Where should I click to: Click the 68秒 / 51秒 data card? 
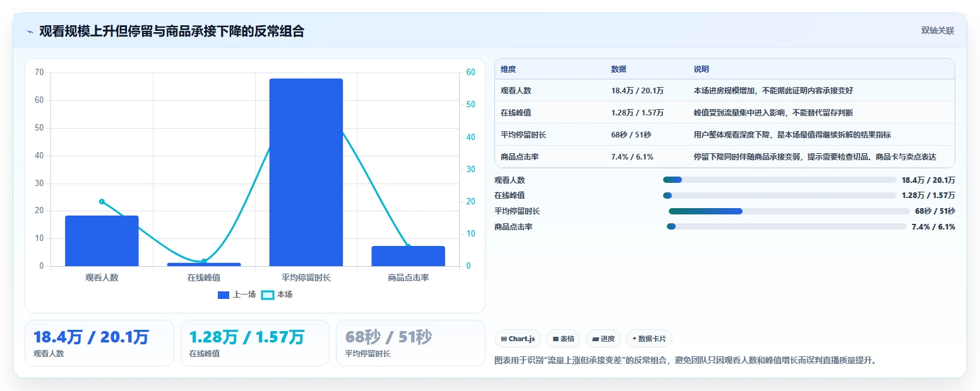coord(410,343)
